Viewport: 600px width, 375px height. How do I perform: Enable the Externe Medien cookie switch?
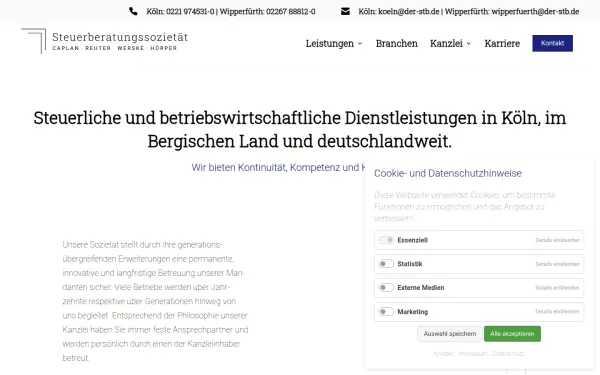[386, 287]
